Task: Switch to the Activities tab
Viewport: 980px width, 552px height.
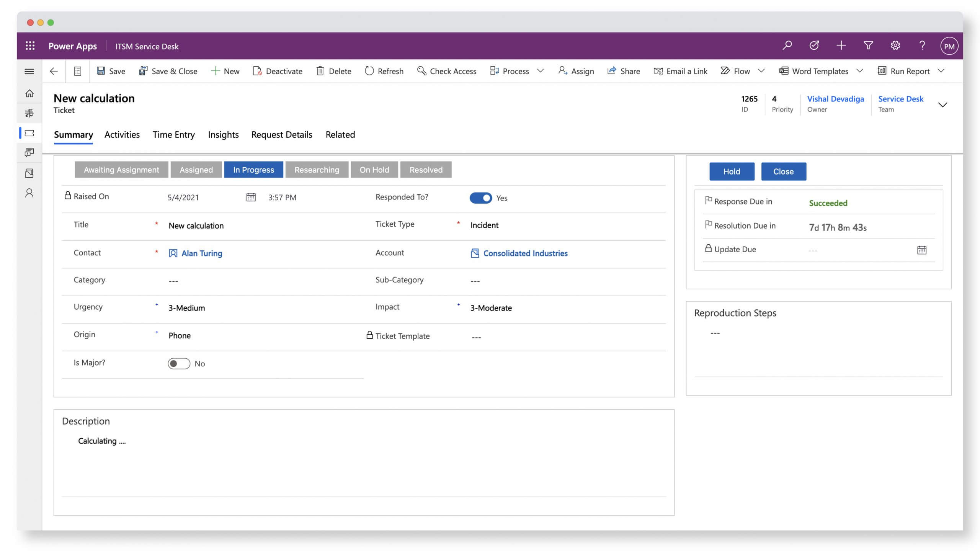Action: (122, 134)
